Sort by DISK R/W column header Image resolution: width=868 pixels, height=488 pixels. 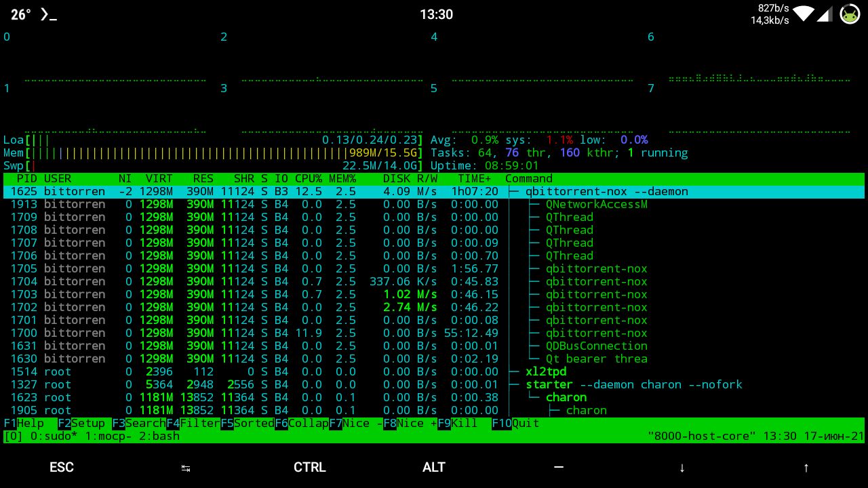coord(410,178)
